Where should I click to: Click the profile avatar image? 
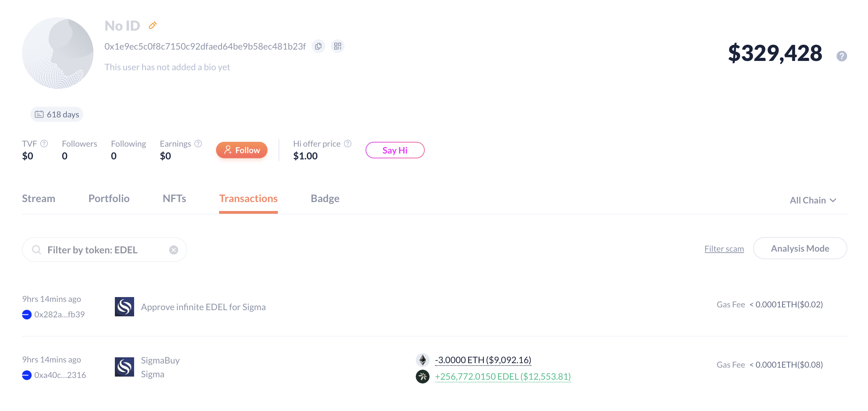pyautogui.click(x=58, y=53)
